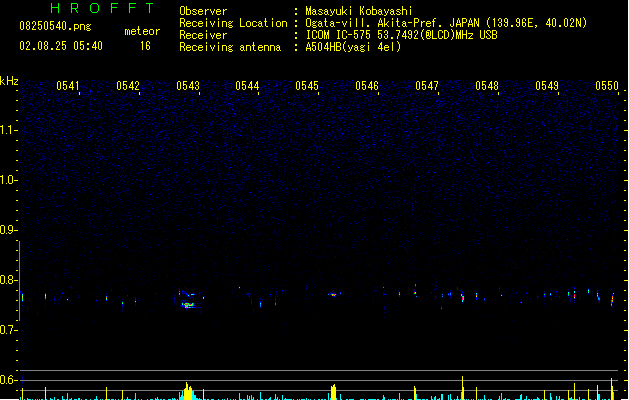Select the file name 08250540.png
The image size is (629, 400).
coord(55,26)
